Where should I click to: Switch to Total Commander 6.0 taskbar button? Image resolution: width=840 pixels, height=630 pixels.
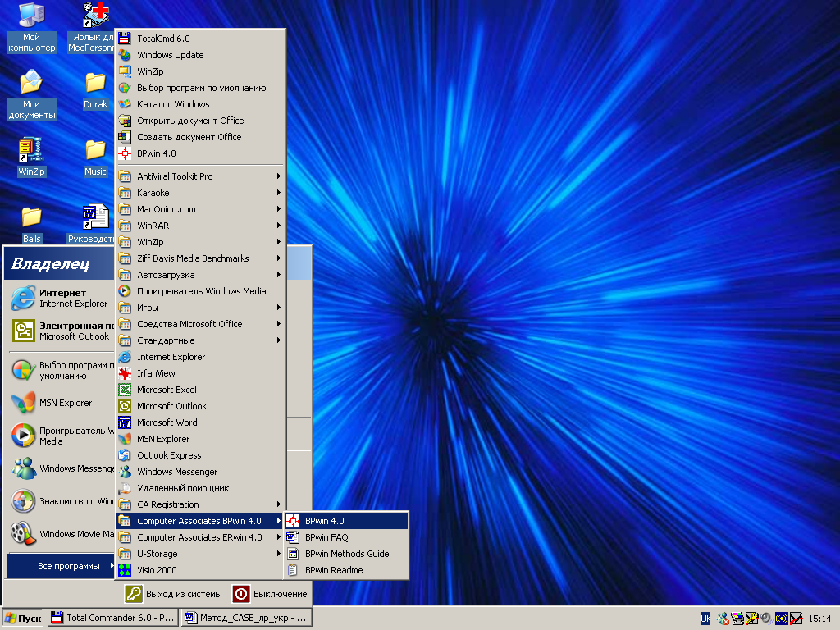[x=113, y=619]
